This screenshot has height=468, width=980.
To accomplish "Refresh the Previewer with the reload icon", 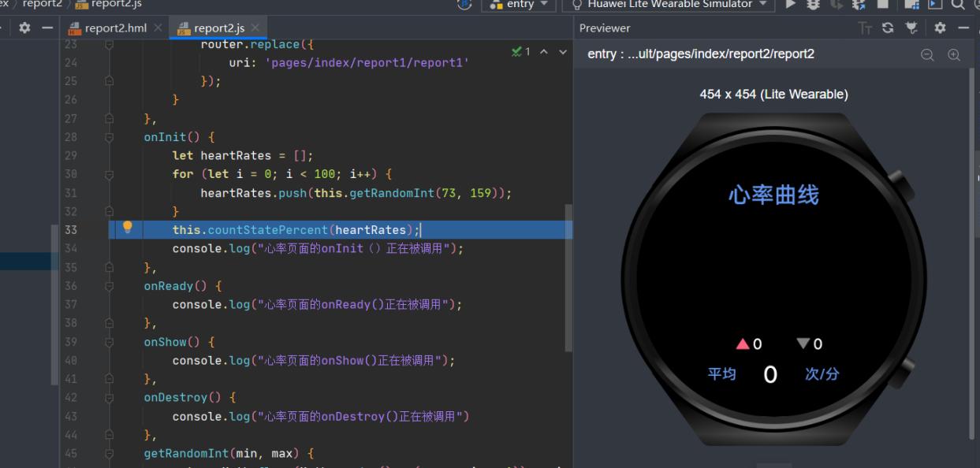I will click(889, 28).
